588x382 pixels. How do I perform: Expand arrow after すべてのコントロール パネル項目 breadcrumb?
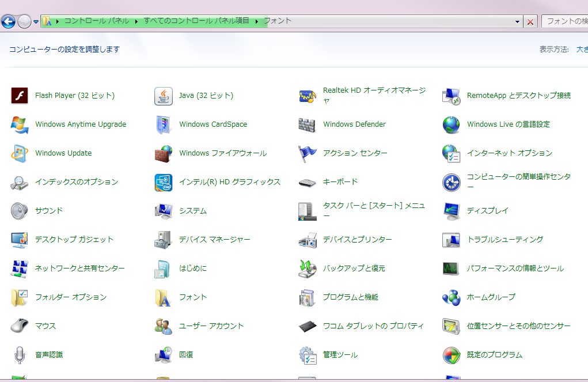(x=257, y=21)
